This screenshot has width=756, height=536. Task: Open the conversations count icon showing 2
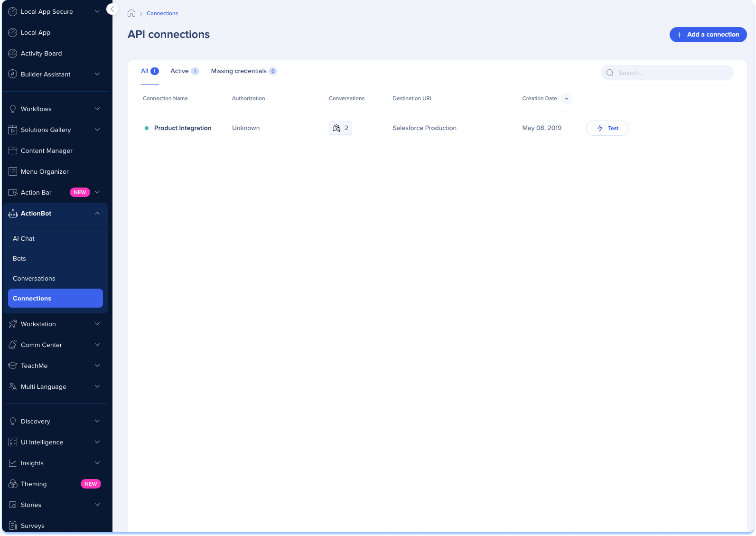[340, 128]
